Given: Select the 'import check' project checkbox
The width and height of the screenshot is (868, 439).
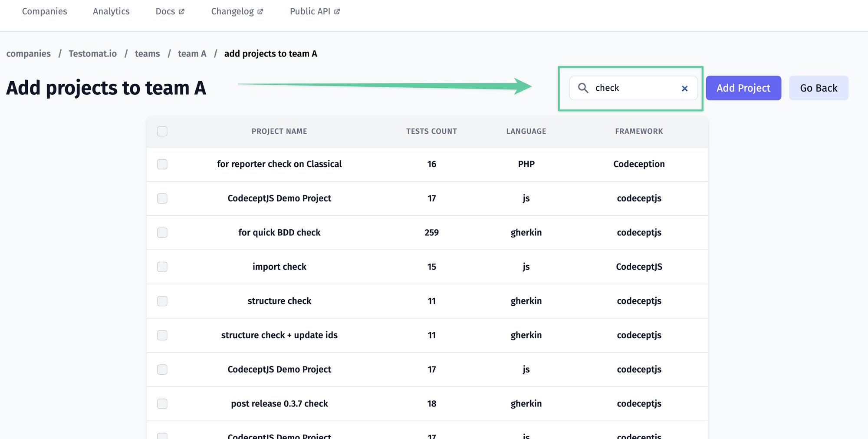Looking at the screenshot, I should 162,267.
